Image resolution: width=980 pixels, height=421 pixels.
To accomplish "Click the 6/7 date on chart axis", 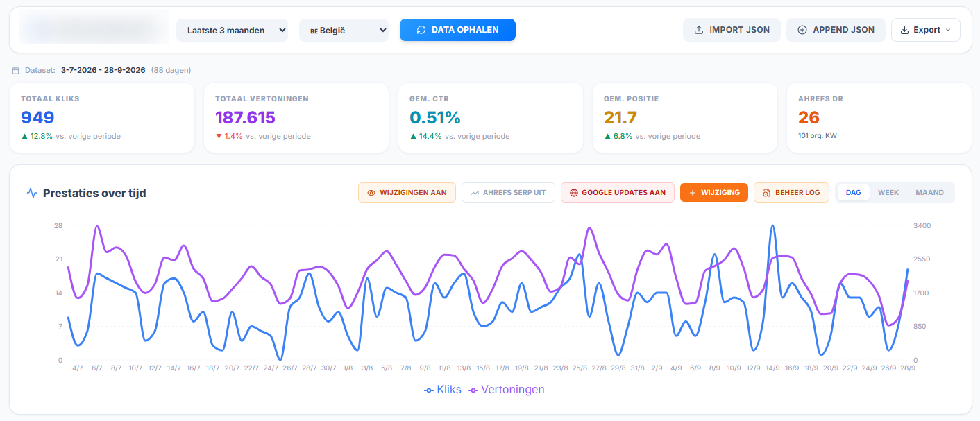I will coord(97,368).
